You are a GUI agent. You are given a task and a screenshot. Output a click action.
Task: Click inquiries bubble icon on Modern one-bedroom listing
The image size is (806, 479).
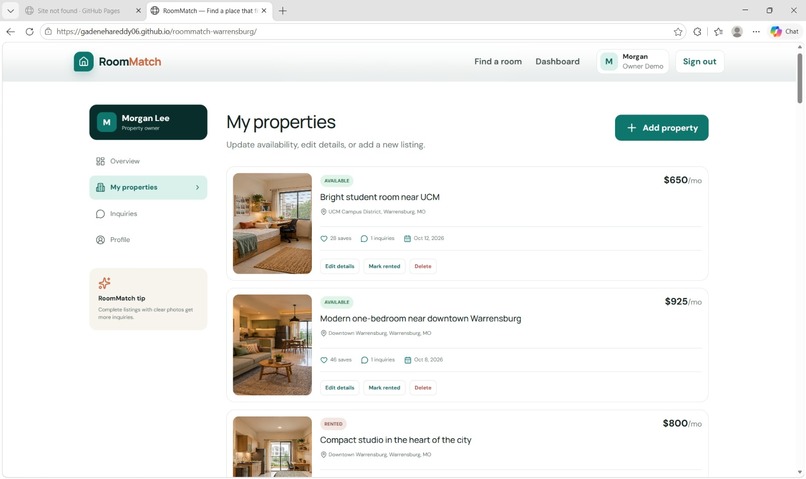(x=364, y=360)
